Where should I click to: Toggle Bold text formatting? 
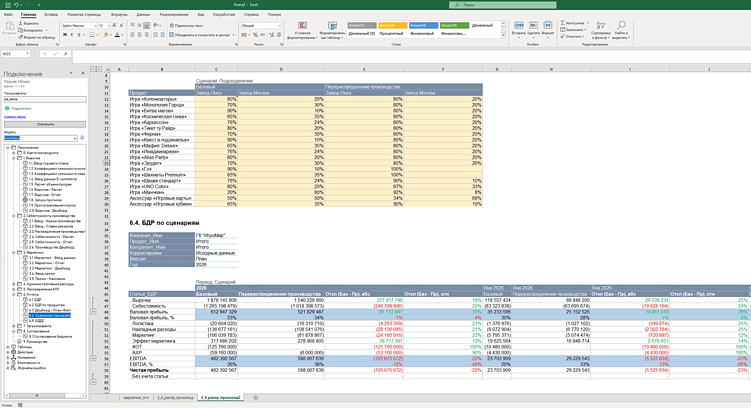click(x=66, y=35)
